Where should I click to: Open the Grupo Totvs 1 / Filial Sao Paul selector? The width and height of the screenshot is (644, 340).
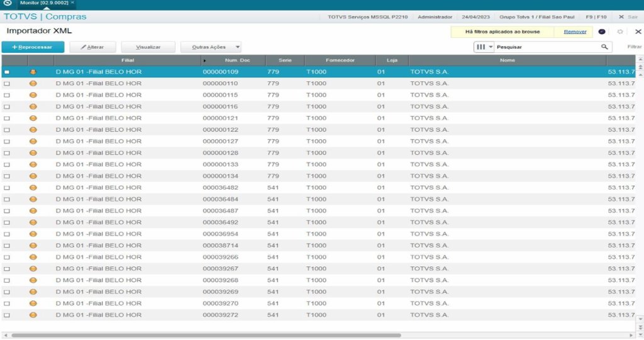[x=537, y=17]
